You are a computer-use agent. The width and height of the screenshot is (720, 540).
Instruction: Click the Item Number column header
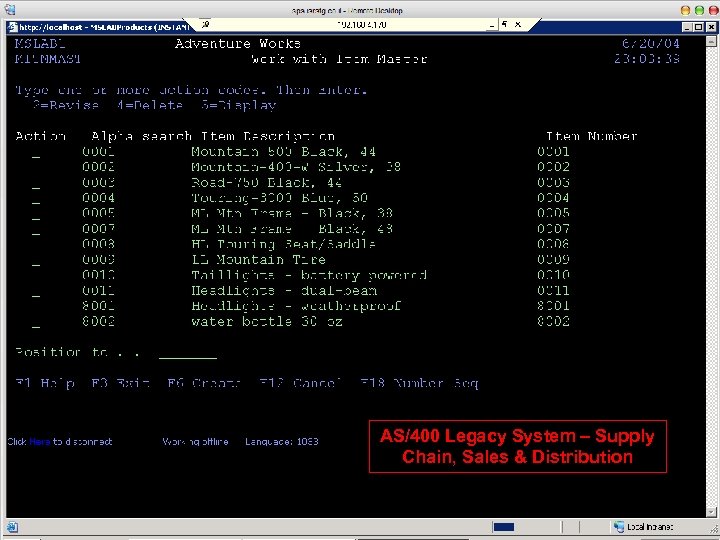pos(591,136)
